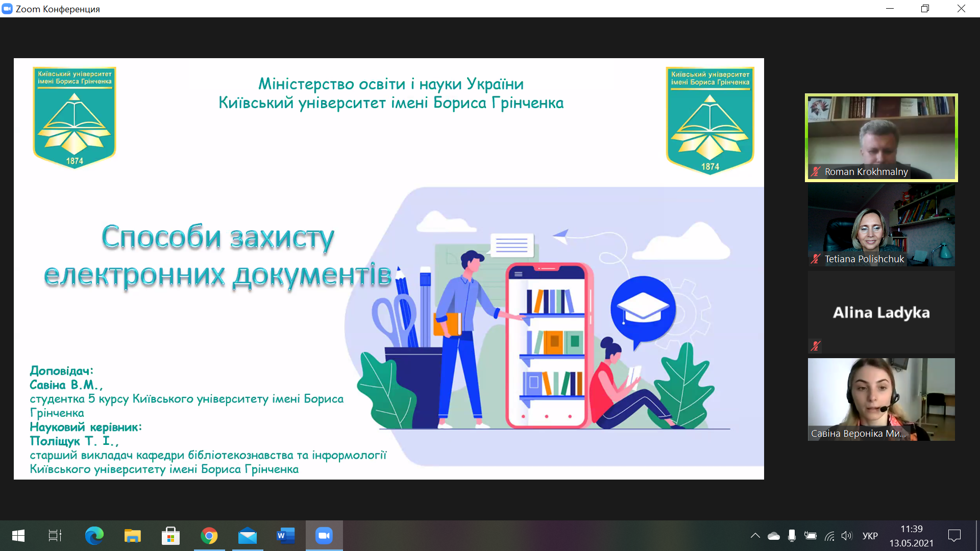980x551 pixels.
Task: Click OneDrive cloud icon in tray
Action: click(x=774, y=536)
